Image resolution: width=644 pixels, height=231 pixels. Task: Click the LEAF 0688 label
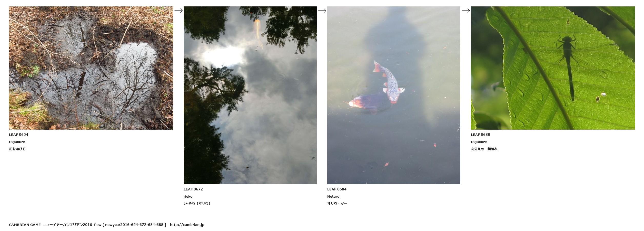coord(480,134)
